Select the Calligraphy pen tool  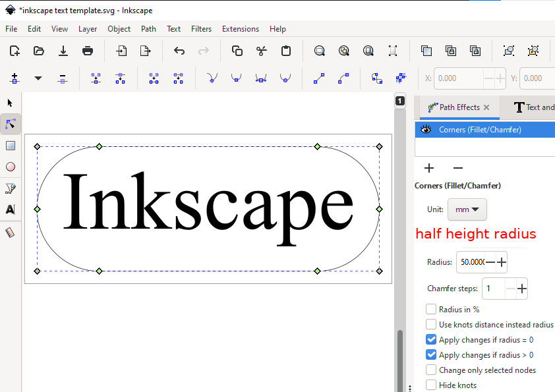[x=11, y=188]
